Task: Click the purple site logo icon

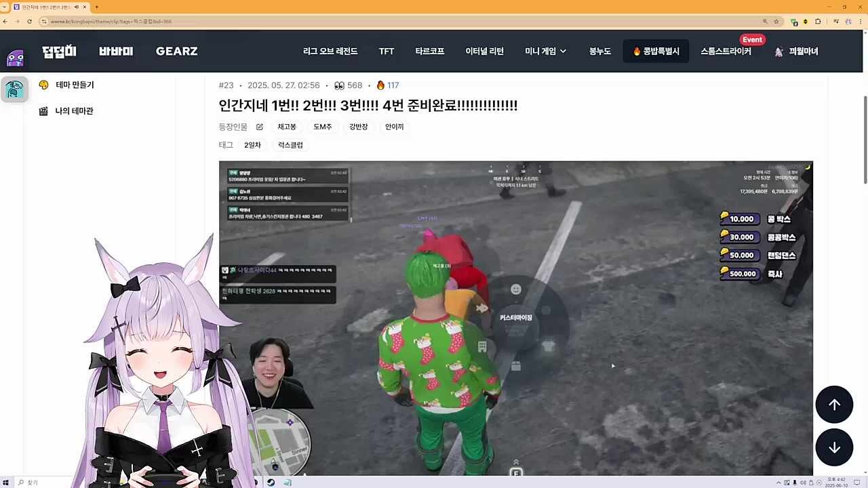Action: point(15,57)
